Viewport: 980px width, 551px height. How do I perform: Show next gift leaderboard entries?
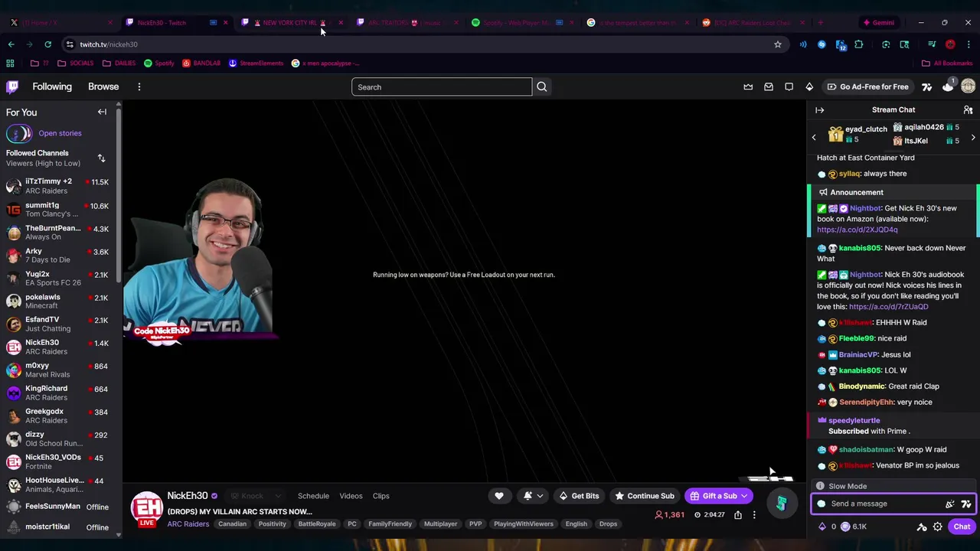tap(973, 138)
